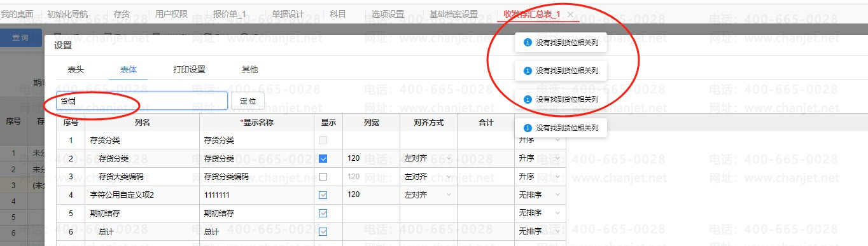Open 对齐方式 dropdown for 字符公用自定义项2
Viewport: 868px width, 246px height.
[x=428, y=195]
